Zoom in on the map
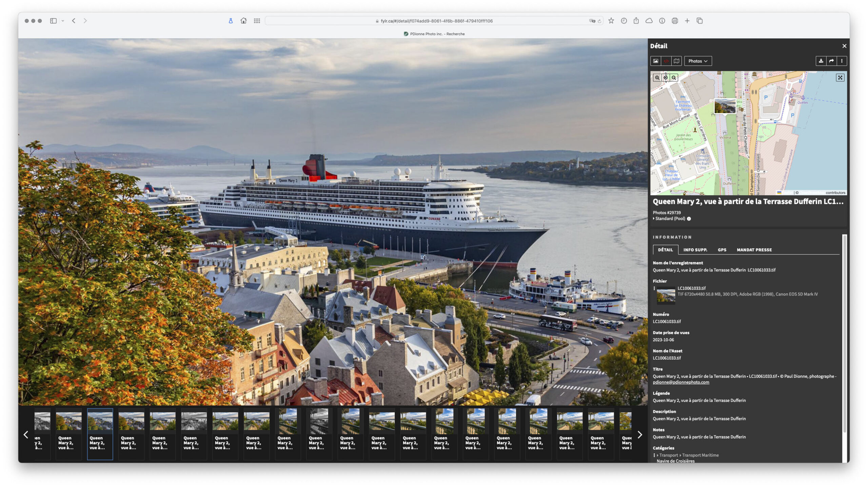Viewport: 868px width, 487px height. click(x=657, y=78)
